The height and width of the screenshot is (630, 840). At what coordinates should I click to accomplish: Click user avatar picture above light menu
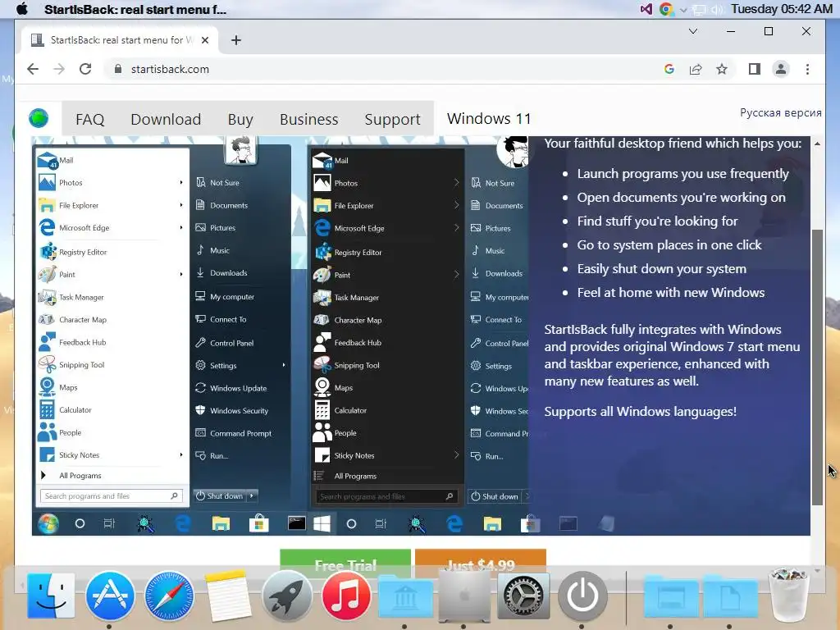coord(240,150)
